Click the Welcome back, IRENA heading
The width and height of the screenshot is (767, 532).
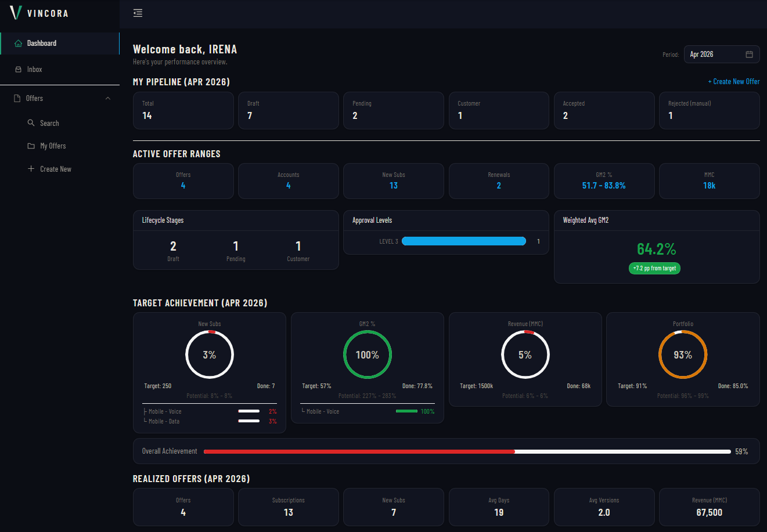point(185,49)
